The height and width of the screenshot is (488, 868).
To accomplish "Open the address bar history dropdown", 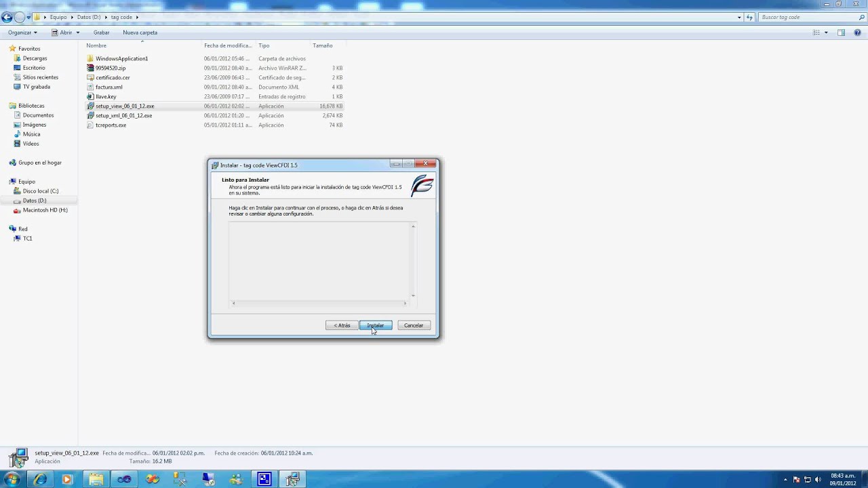I will tap(739, 17).
